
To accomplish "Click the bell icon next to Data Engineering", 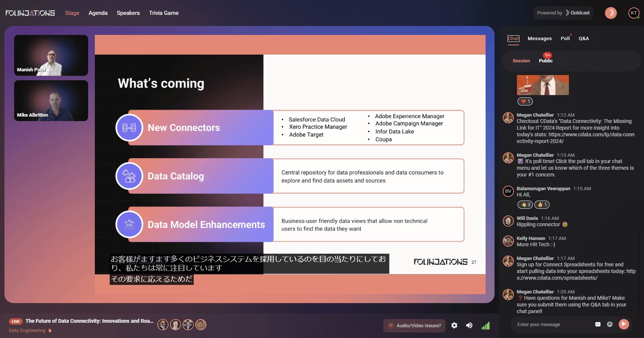I will point(50,331).
